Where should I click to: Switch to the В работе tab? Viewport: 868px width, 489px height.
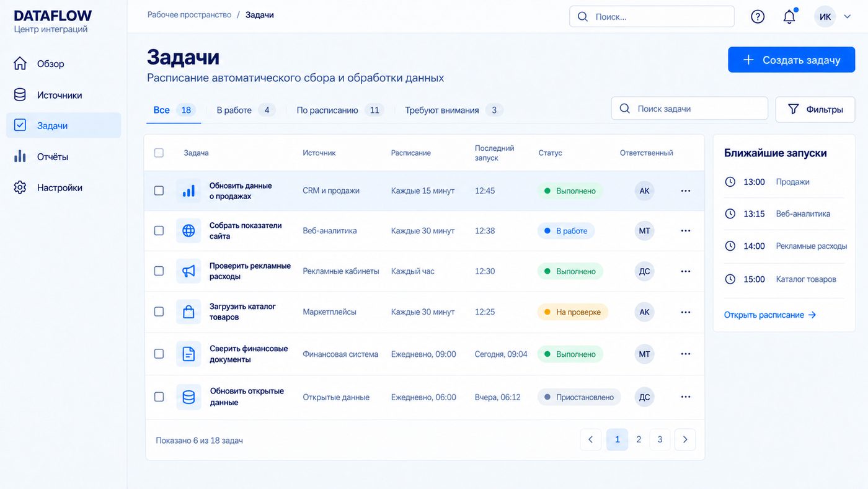[x=246, y=110]
